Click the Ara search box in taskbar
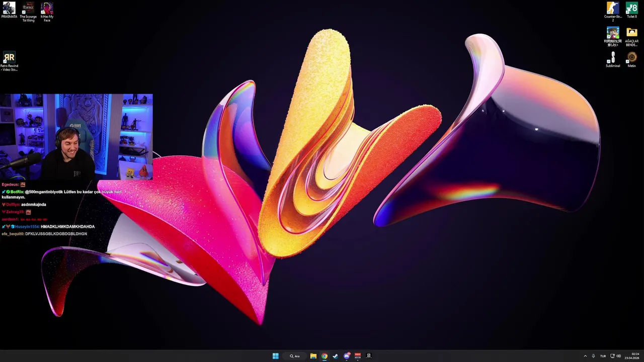The image size is (644, 362). 295,356
